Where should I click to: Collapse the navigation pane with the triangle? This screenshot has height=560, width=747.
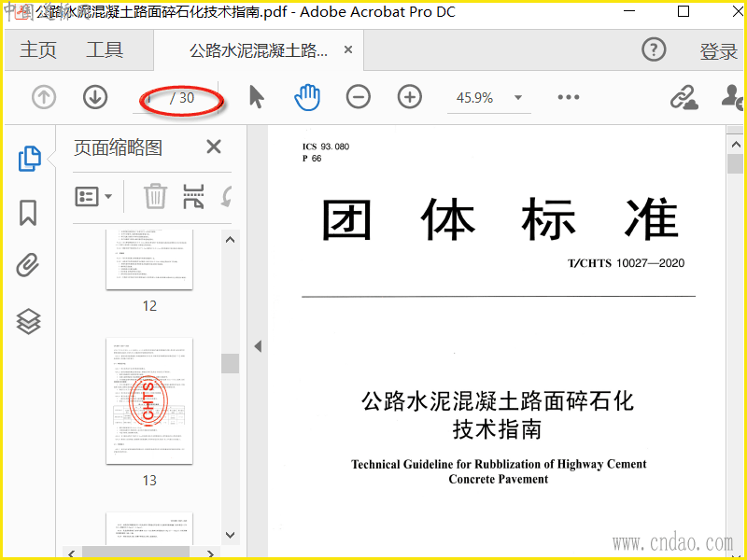pyautogui.click(x=258, y=346)
